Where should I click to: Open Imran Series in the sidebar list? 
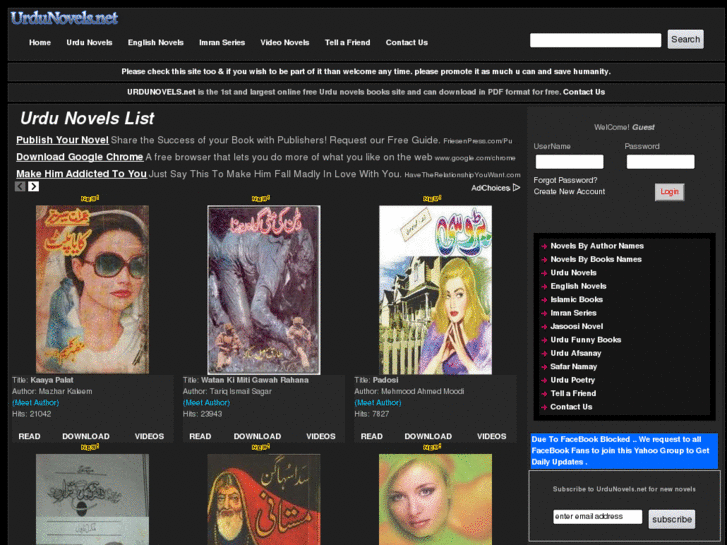point(574,313)
